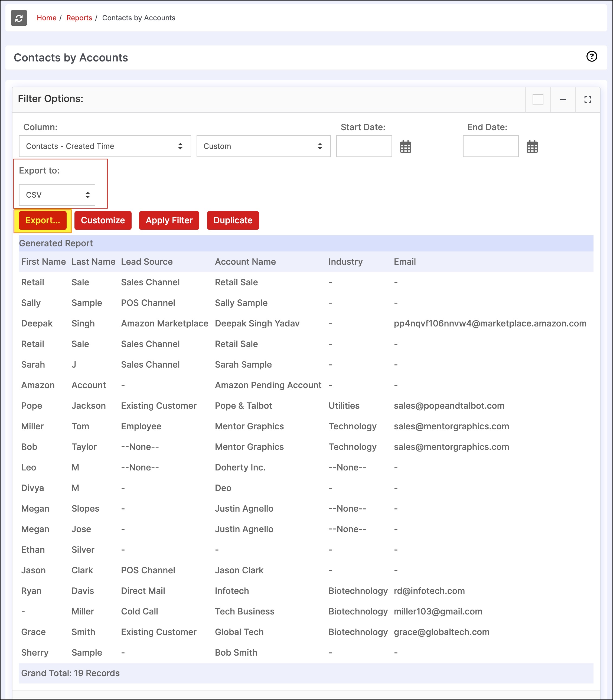Open the help question mark icon
Viewport: 613px width, 700px height.
(591, 56)
